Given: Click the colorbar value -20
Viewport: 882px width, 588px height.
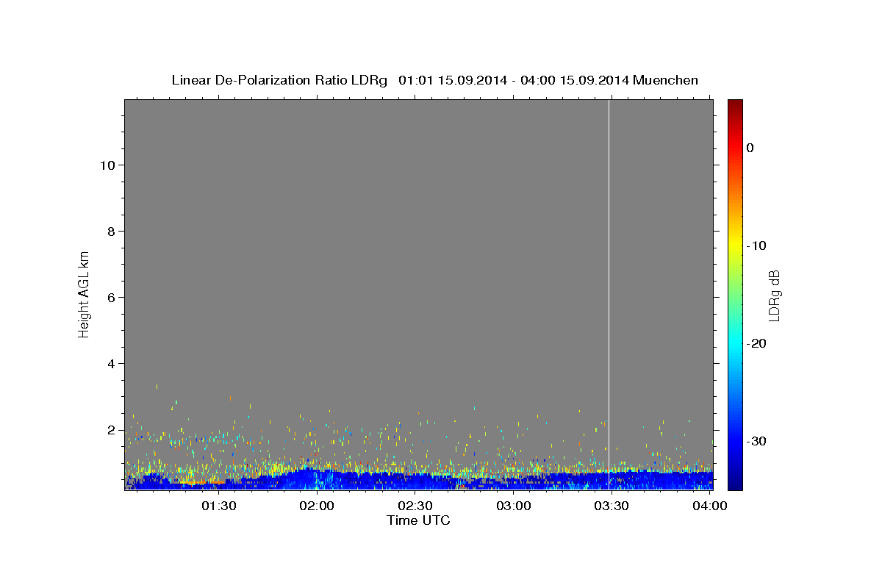Looking at the screenshot, I should tap(758, 343).
